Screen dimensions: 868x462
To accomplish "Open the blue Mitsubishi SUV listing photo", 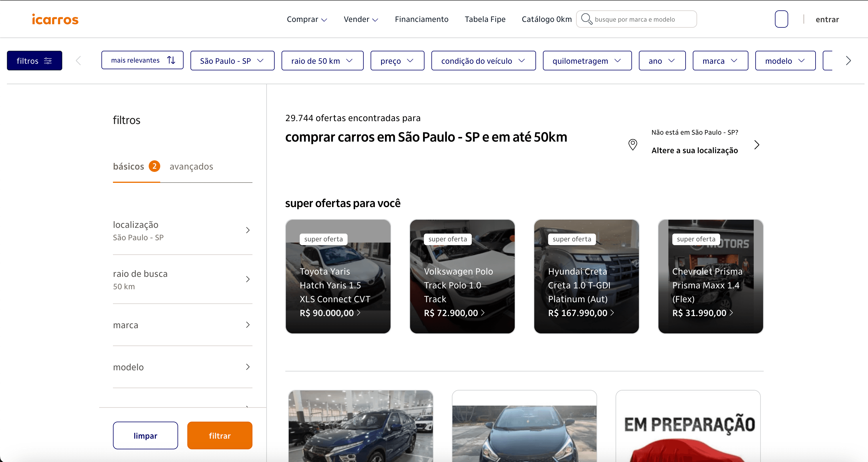I will coord(361,426).
